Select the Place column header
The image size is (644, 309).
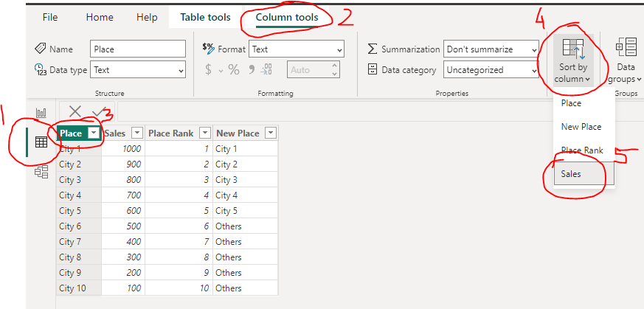(72, 133)
